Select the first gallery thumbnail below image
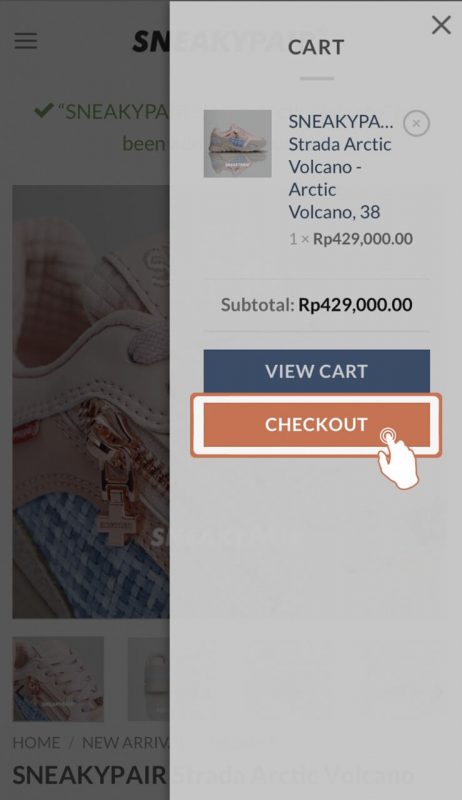The height and width of the screenshot is (800, 462). [x=58, y=679]
